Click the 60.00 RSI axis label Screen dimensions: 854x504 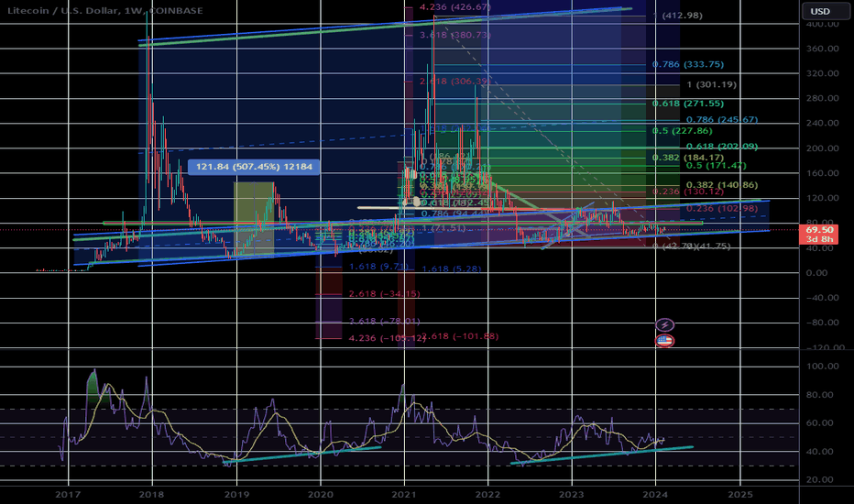pos(820,422)
